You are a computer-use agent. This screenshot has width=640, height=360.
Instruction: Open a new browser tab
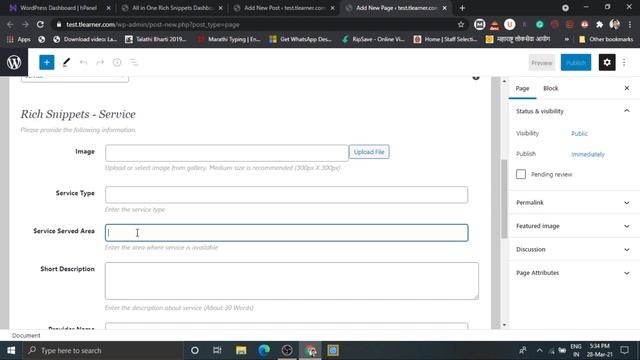pos(462,8)
